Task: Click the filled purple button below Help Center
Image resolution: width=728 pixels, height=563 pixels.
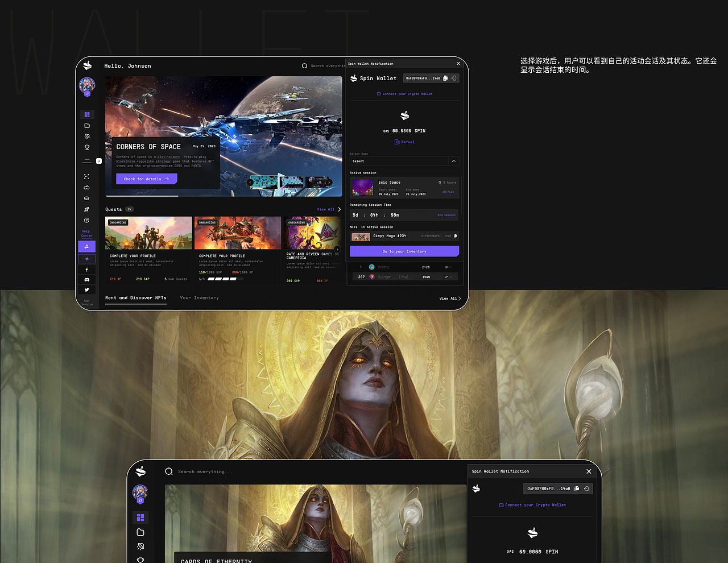Action: coord(86,246)
